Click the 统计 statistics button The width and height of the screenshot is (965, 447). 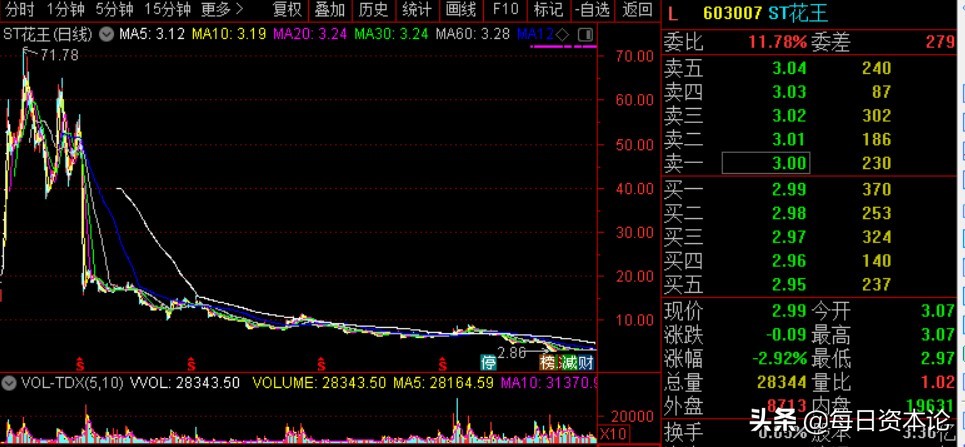pos(417,9)
